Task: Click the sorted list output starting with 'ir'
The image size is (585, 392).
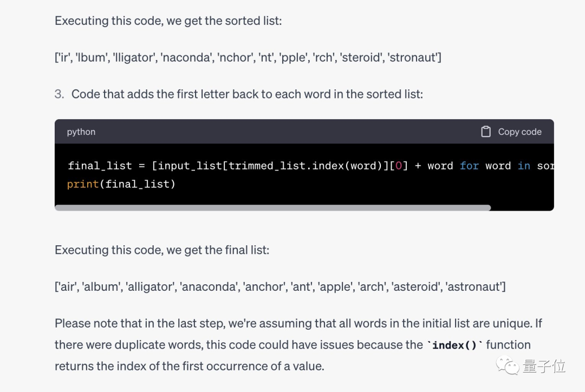Action: (248, 57)
